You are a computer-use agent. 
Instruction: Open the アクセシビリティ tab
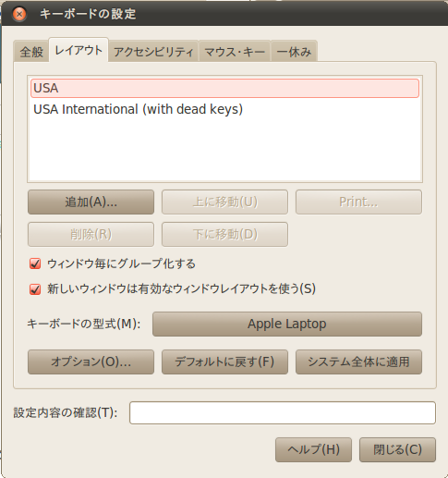[x=153, y=52]
